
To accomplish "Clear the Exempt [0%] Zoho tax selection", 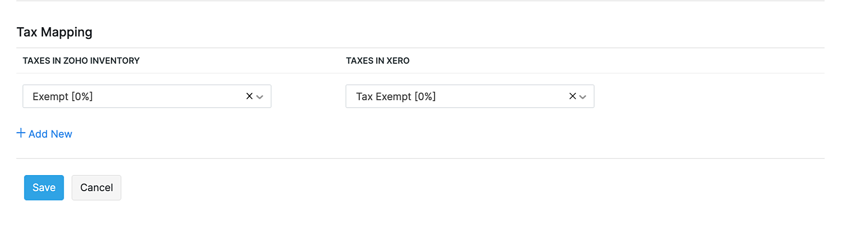I will (249, 96).
